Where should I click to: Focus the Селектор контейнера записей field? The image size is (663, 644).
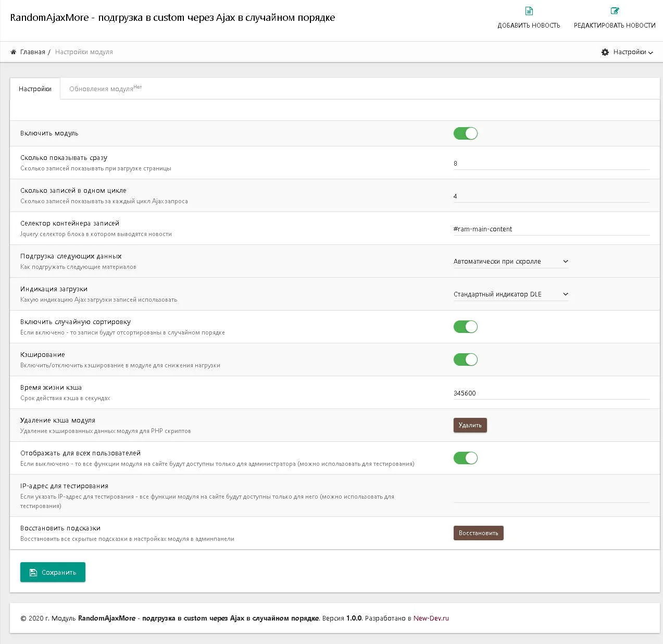click(x=552, y=229)
